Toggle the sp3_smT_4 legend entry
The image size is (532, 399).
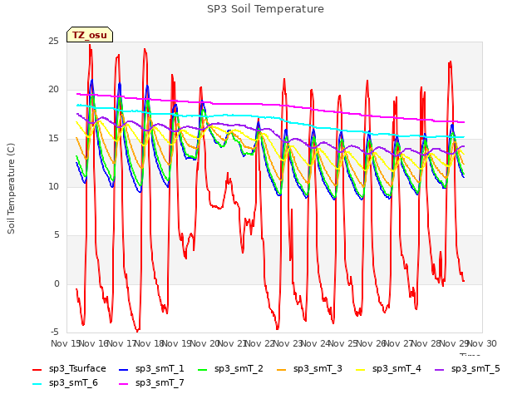(x=388, y=369)
